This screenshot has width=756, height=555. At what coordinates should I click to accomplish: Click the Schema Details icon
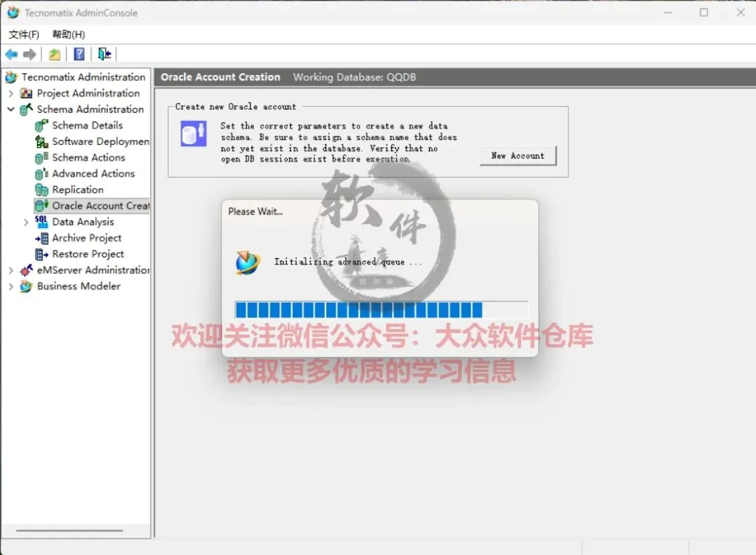coord(41,125)
